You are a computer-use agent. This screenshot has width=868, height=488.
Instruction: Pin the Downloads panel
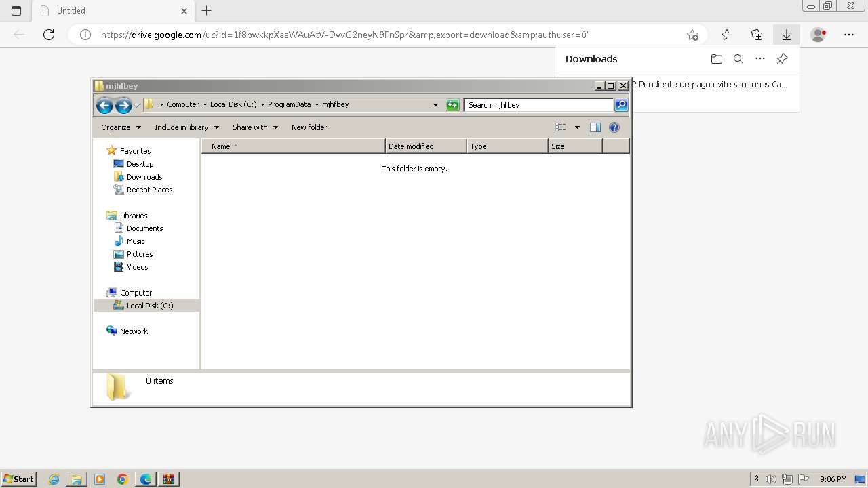click(x=782, y=59)
